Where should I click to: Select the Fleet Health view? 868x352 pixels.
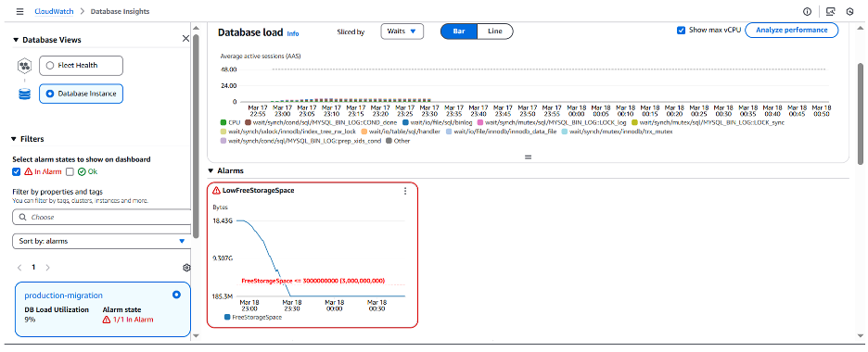(81, 65)
